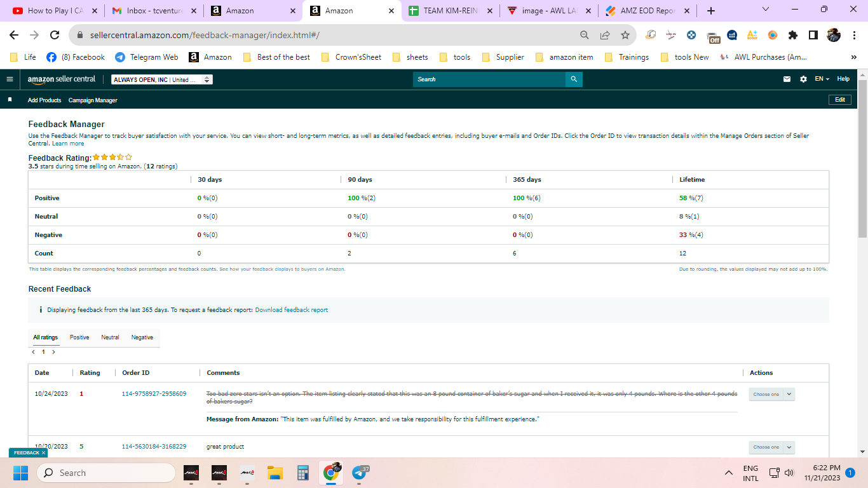Image resolution: width=868 pixels, height=488 pixels.
Task: Open Telegram from the taskbar
Action: point(360,473)
